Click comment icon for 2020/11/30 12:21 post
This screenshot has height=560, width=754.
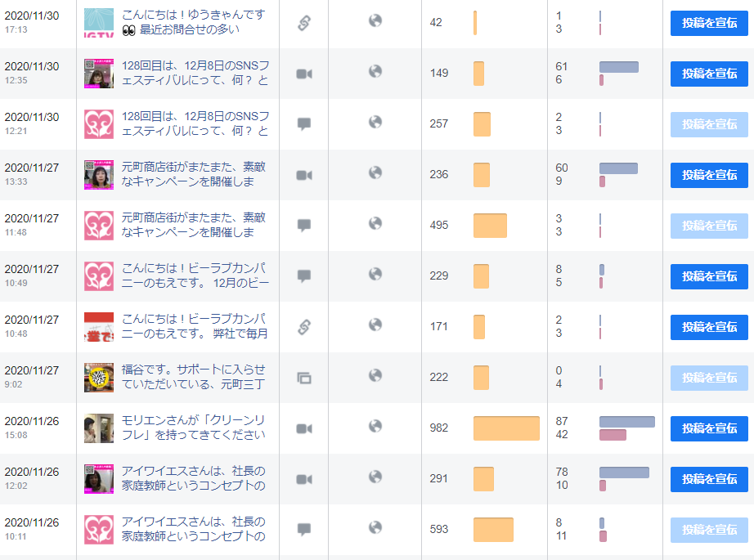(304, 124)
